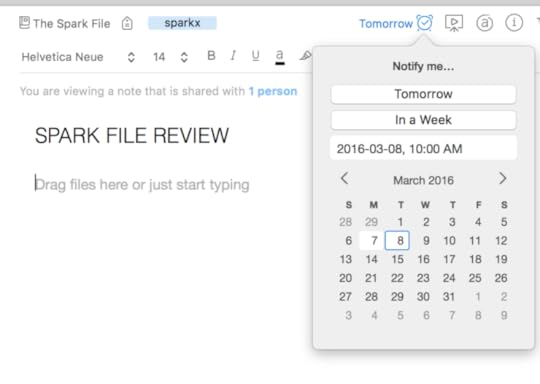Open note info with the 'i' icon
The height and width of the screenshot is (384, 540).
click(x=514, y=23)
